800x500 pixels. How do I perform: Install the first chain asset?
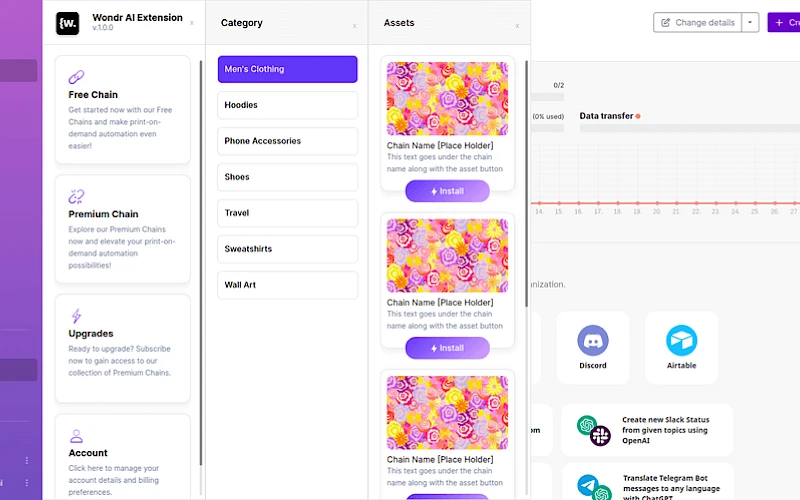[x=447, y=191]
